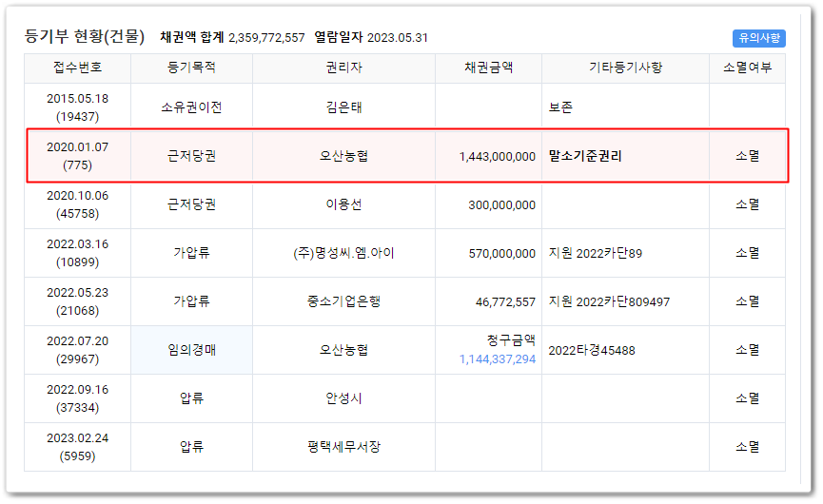
Task: Click 가압류 in the (주)명성씨.엠.아이 row
Action: [x=191, y=253]
